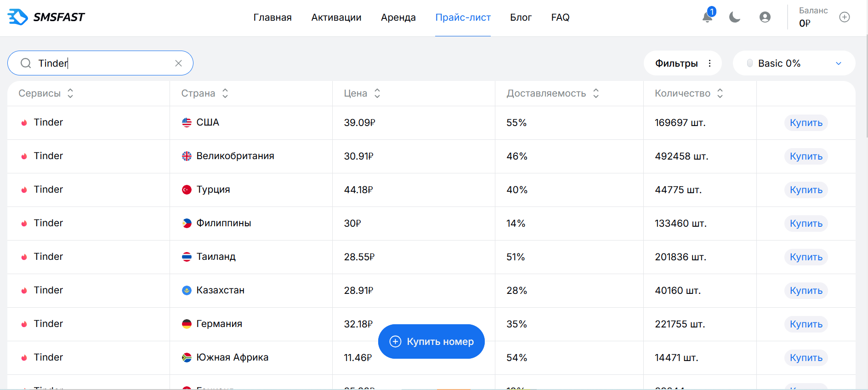Click Tinder flame icon in Германия row
This screenshot has width=868, height=390.
24,324
